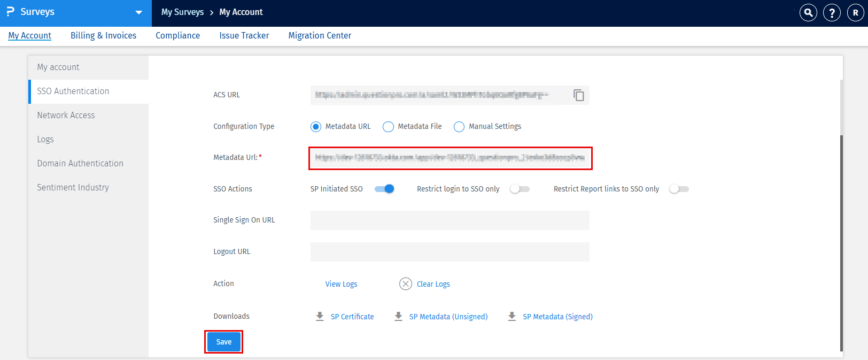This screenshot has height=360, width=868.
Task: Select Manual Settings radio button
Action: point(459,127)
